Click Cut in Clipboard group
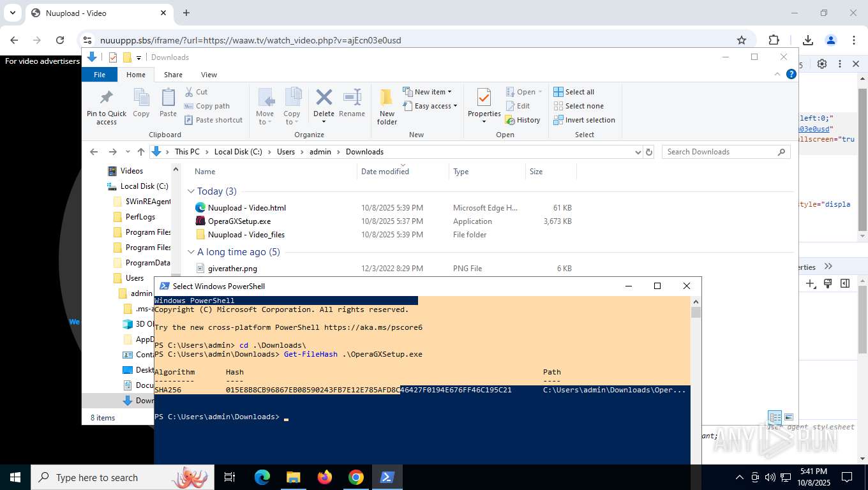 [x=197, y=92]
